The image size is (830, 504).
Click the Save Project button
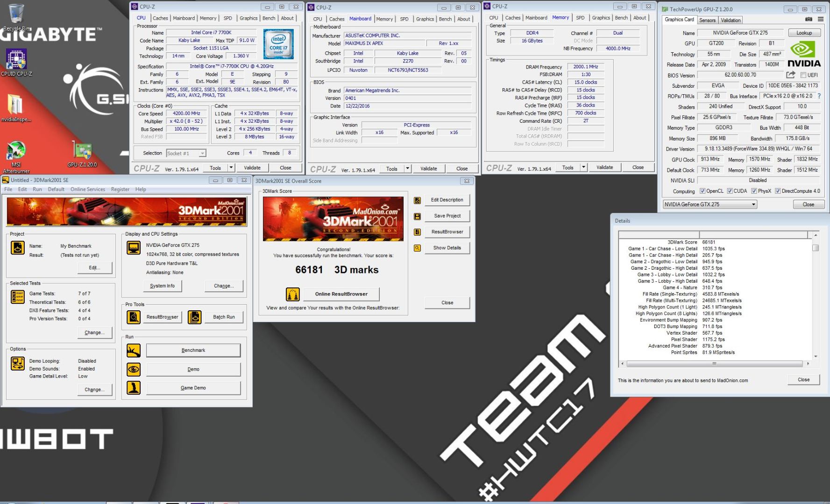click(x=447, y=216)
